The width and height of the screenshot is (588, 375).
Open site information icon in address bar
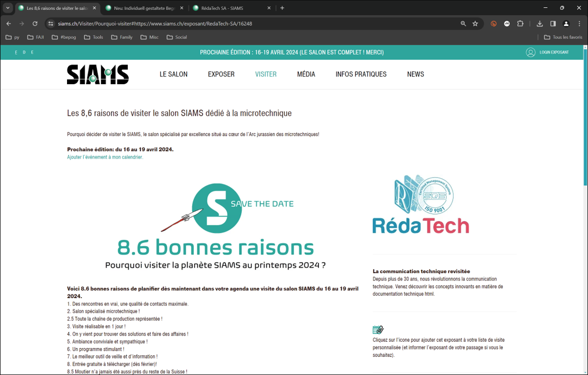coord(51,23)
